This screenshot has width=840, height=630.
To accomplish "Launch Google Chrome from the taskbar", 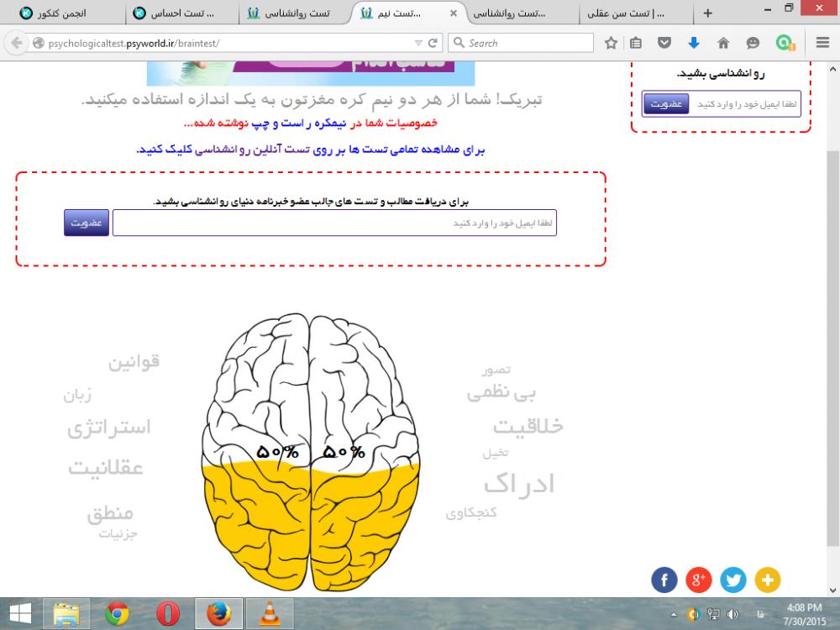I will (117, 613).
